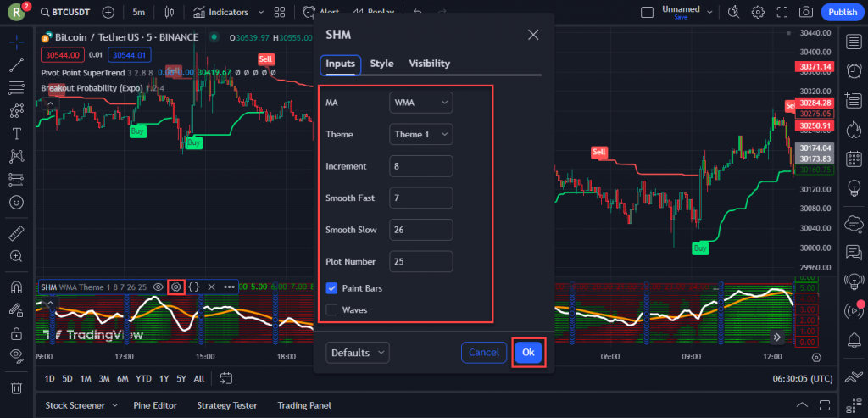Open the Fibonacci retracement tools
This screenshot has width=868, height=418.
[x=17, y=87]
